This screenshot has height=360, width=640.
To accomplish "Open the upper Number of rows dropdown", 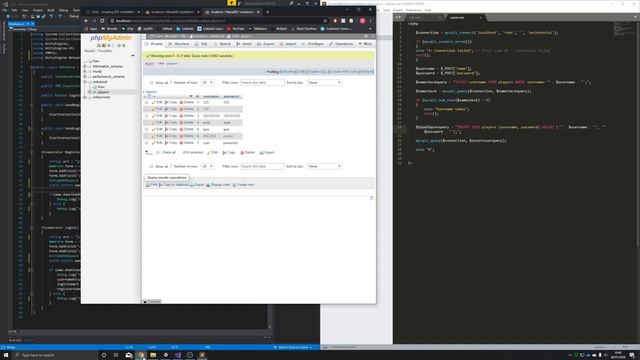I will [207, 82].
